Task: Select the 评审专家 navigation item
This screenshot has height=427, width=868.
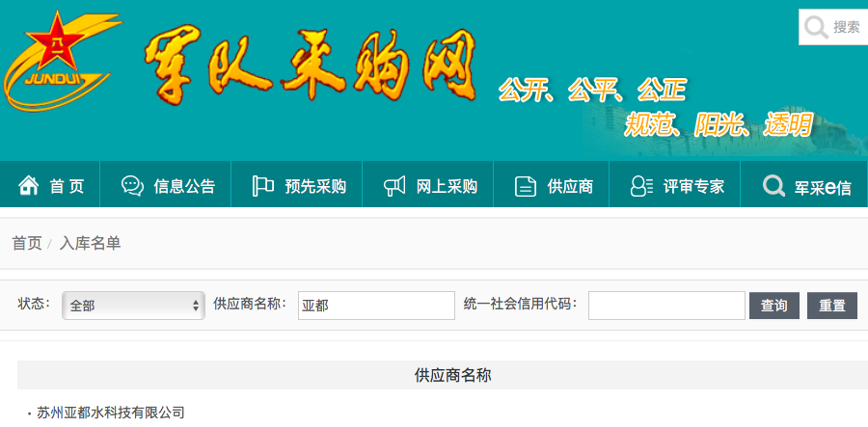Action: pyautogui.click(x=693, y=187)
